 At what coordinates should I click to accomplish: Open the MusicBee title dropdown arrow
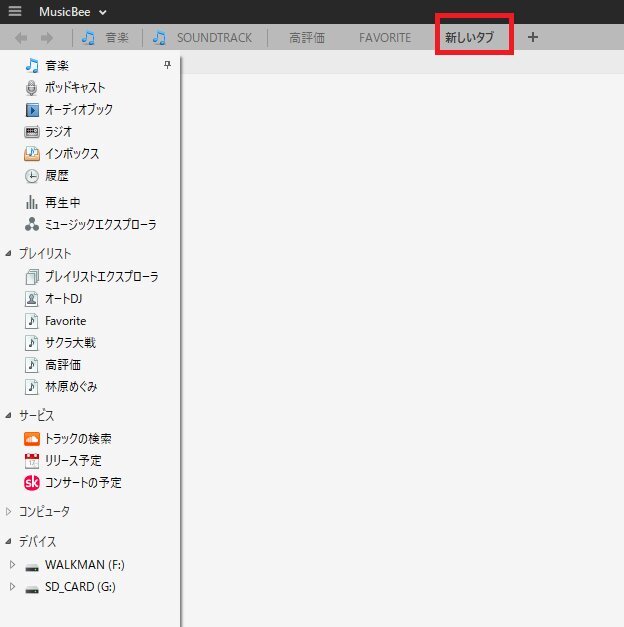click(x=103, y=12)
